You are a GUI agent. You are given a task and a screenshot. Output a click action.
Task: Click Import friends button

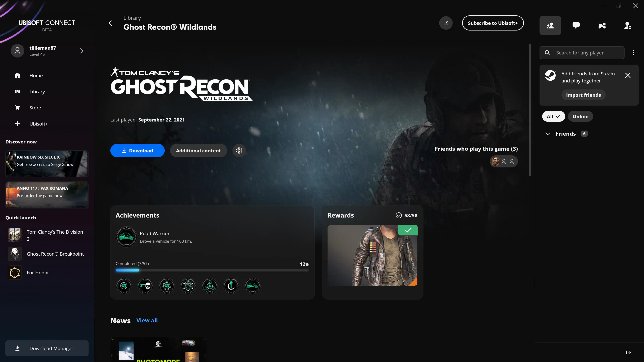pyautogui.click(x=583, y=95)
